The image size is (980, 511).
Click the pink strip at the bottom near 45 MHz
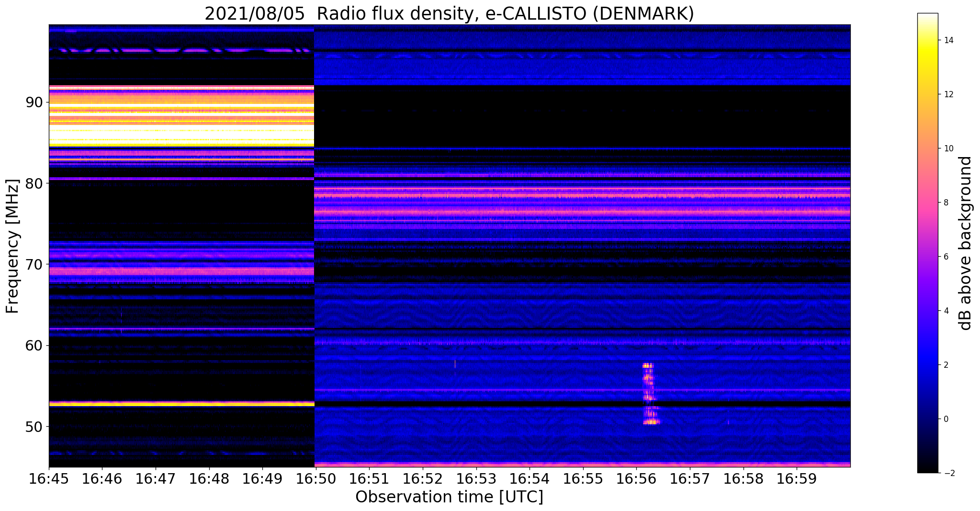coord(582,465)
